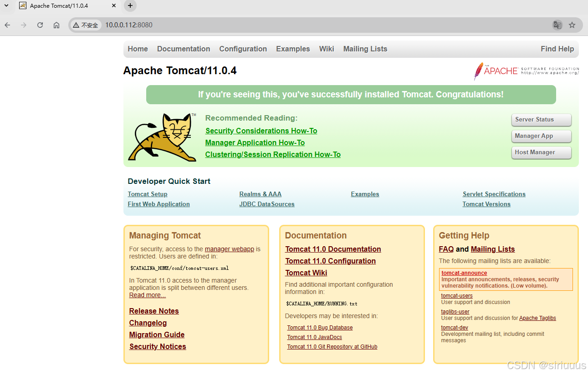This screenshot has height=375, width=588.
Task: Open the Tomcat Wiki link
Action: tap(306, 273)
